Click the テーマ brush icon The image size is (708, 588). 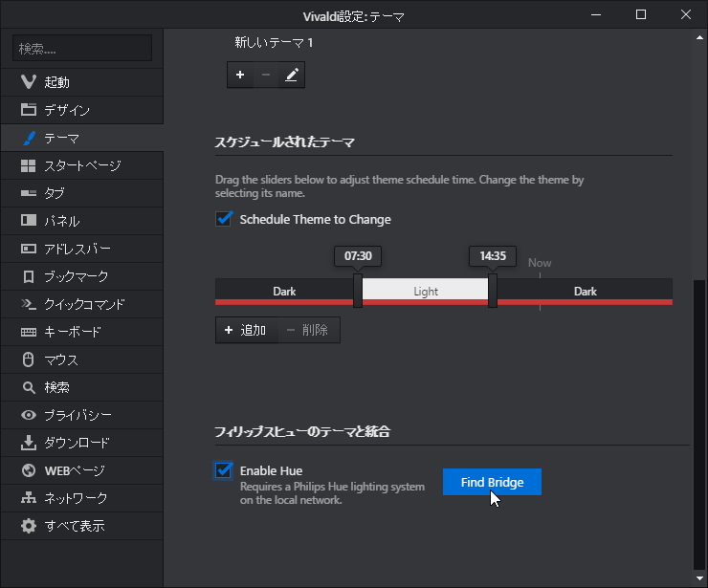pos(29,138)
